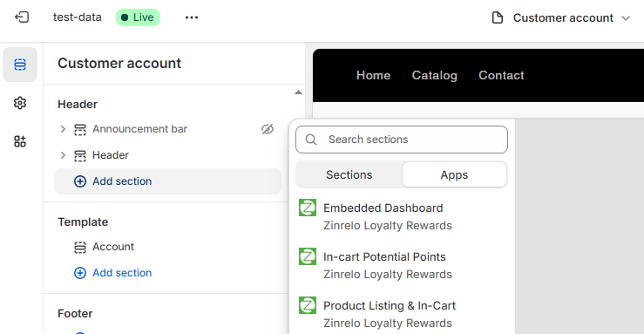Open the app embeds icon
644x334 pixels.
pos(20,141)
